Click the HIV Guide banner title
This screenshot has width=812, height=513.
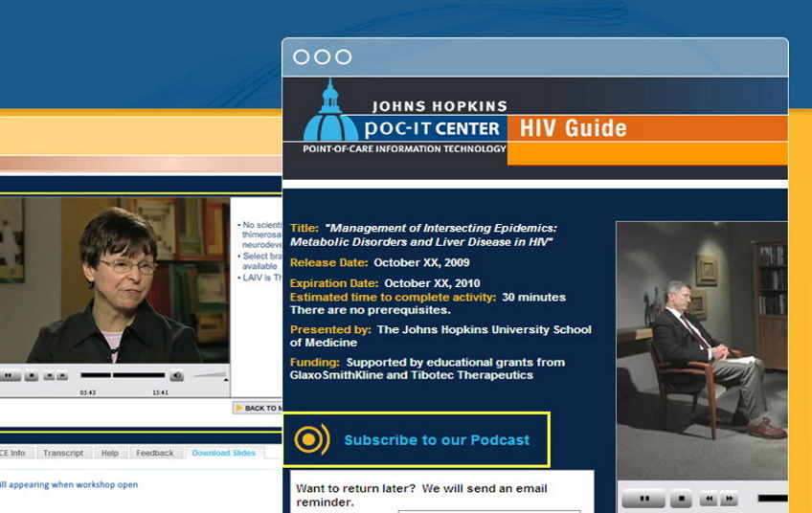574,128
